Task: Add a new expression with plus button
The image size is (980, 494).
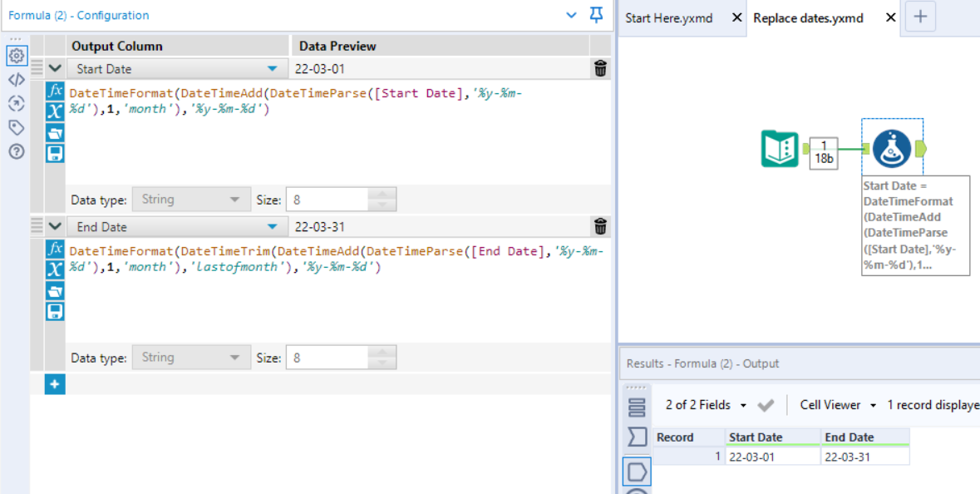Action: [55, 384]
